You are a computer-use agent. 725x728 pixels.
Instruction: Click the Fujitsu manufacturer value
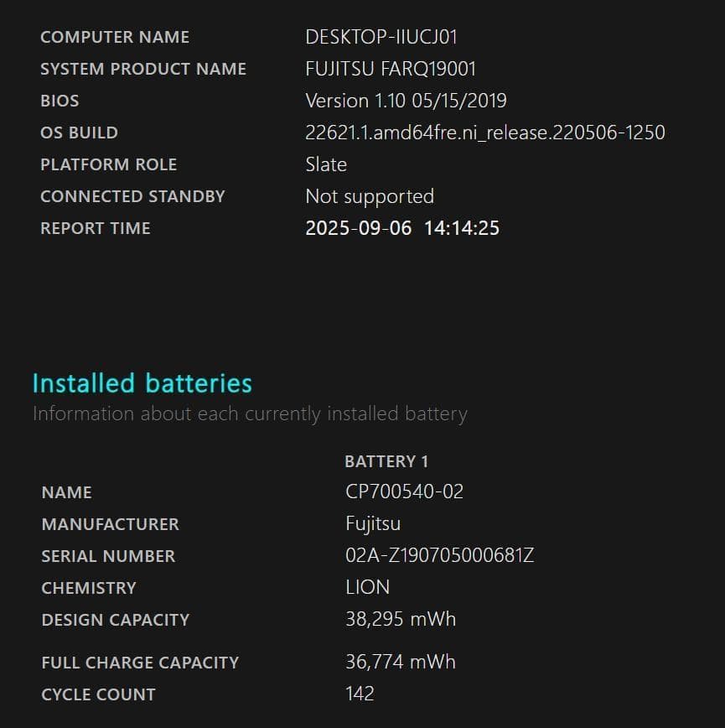click(373, 524)
